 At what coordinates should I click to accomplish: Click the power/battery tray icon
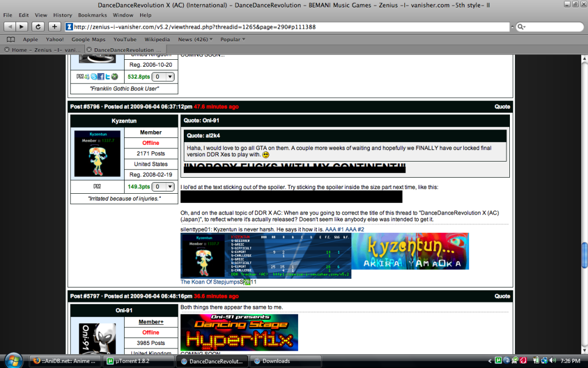coord(536,361)
